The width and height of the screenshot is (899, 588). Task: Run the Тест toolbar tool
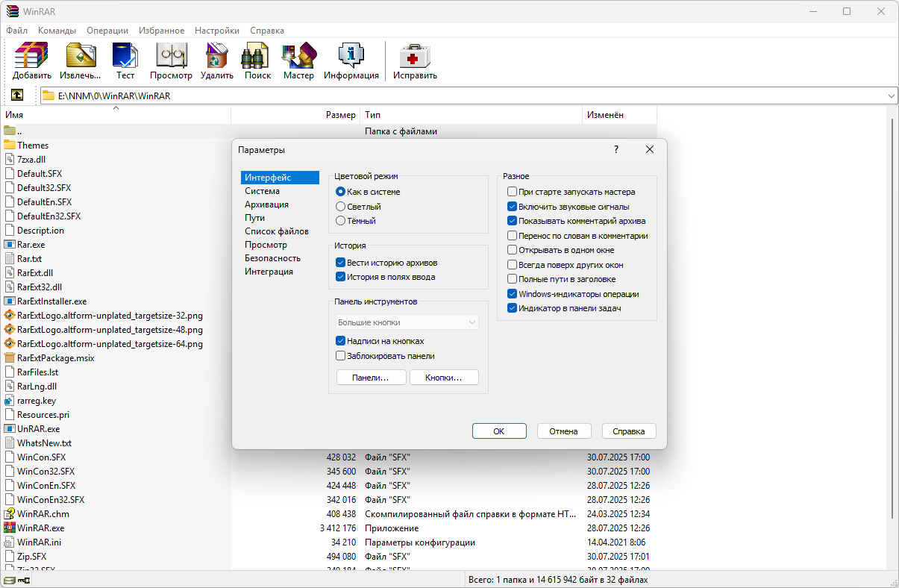(x=125, y=55)
